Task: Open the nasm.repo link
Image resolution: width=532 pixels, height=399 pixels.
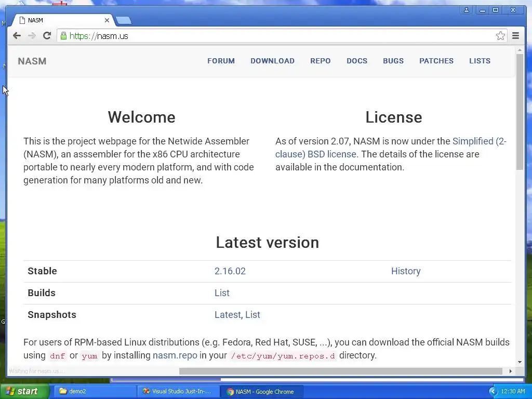Action: (x=175, y=355)
